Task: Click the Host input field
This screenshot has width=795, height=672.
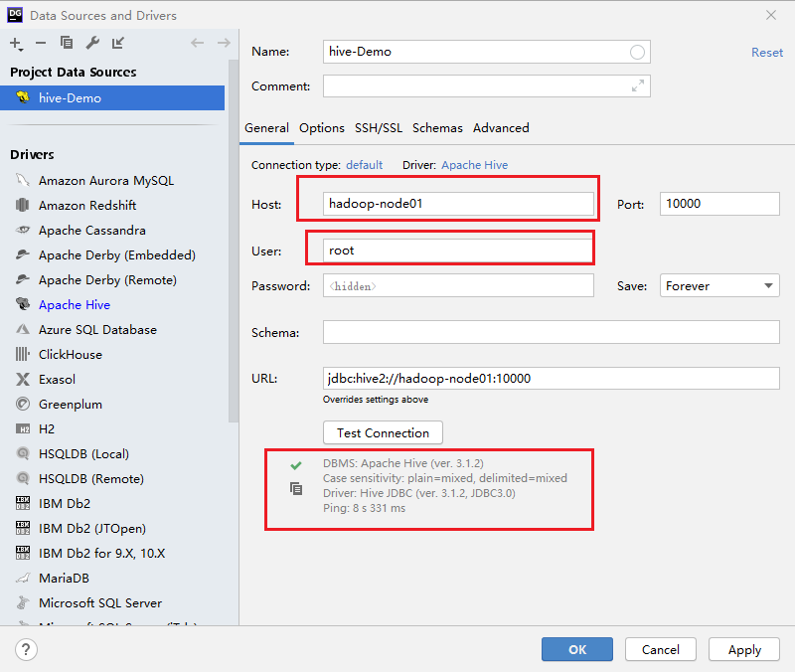Action: tap(458, 204)
